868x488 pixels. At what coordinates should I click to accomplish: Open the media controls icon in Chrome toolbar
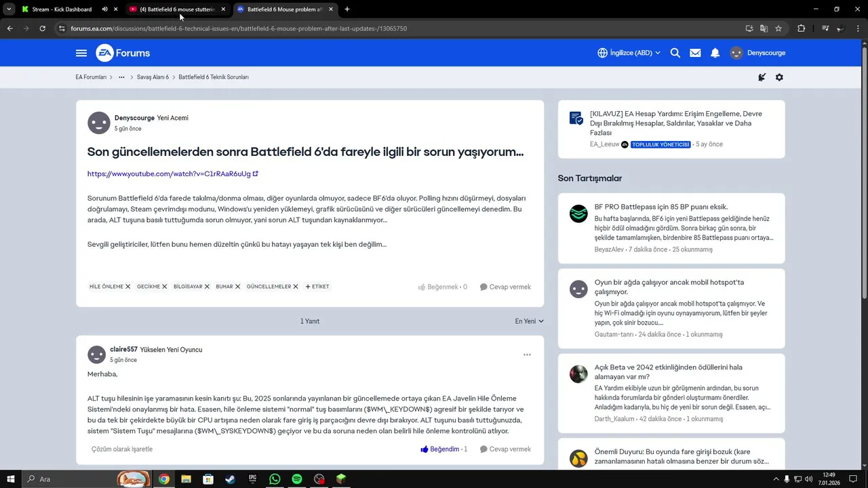(825, 28)
